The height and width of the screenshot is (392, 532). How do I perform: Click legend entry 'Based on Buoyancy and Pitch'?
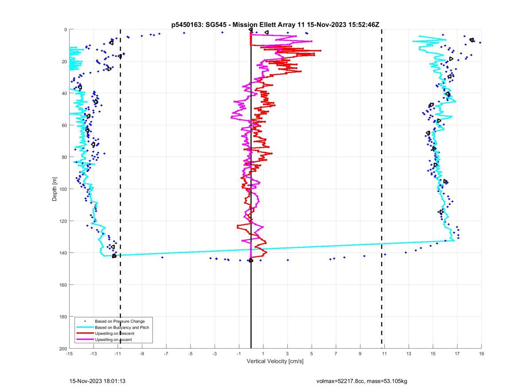click(x=122, y=327)
